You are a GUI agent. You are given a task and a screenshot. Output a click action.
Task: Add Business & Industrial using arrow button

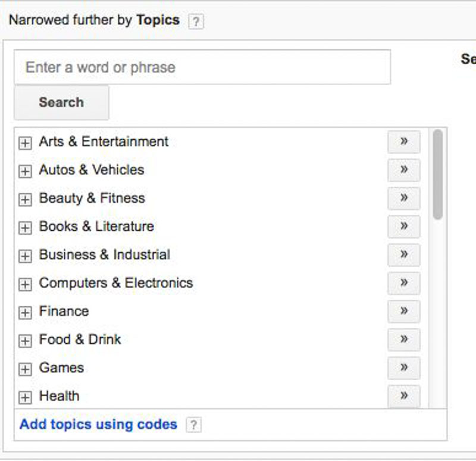point(403,255)
